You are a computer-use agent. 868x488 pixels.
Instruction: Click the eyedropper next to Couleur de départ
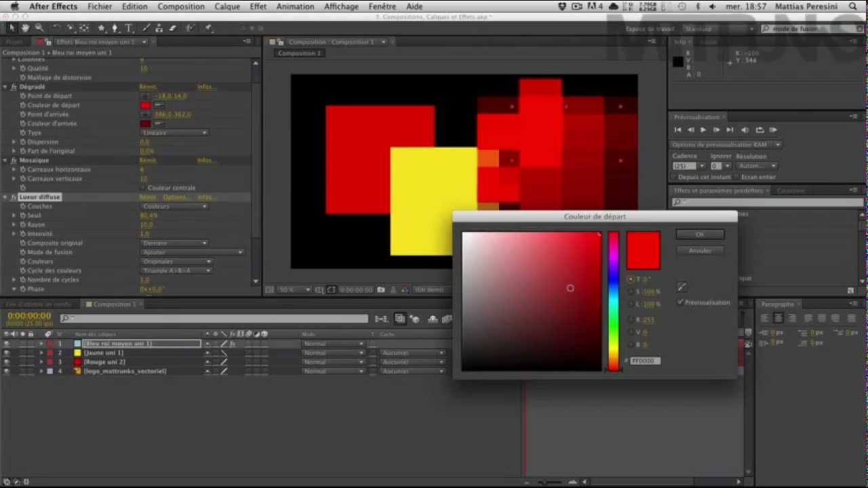click(159, 105)
